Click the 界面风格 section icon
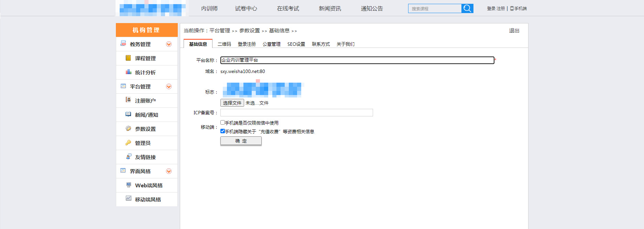This screenshot has height=229, width=644. coord(123,170)
